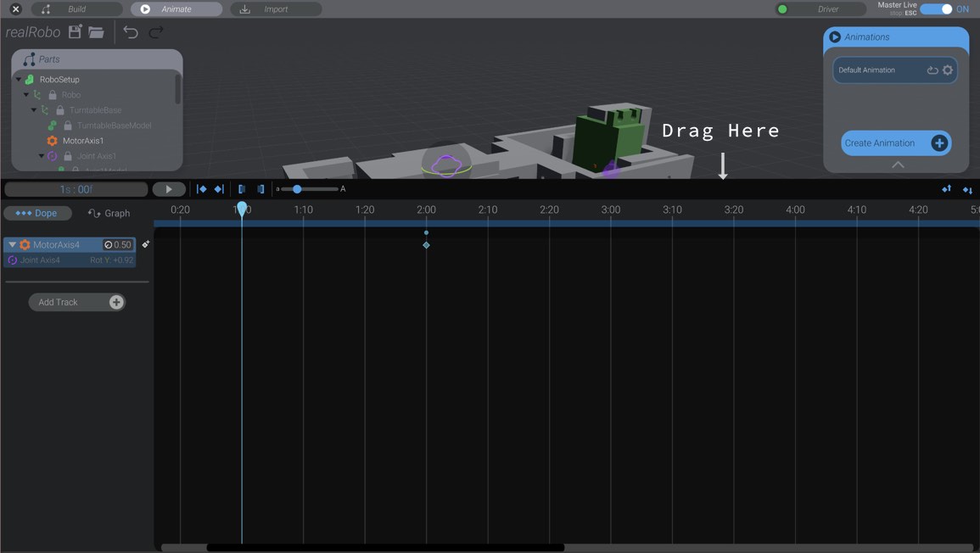
Task: Open the Default Animation settings gear
Action: [x=947, y=70]
